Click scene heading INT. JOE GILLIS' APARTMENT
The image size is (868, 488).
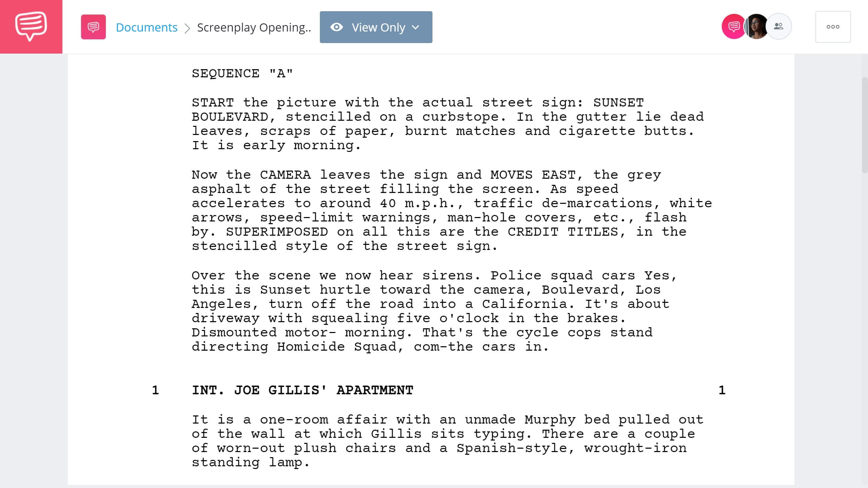point(303,390)
